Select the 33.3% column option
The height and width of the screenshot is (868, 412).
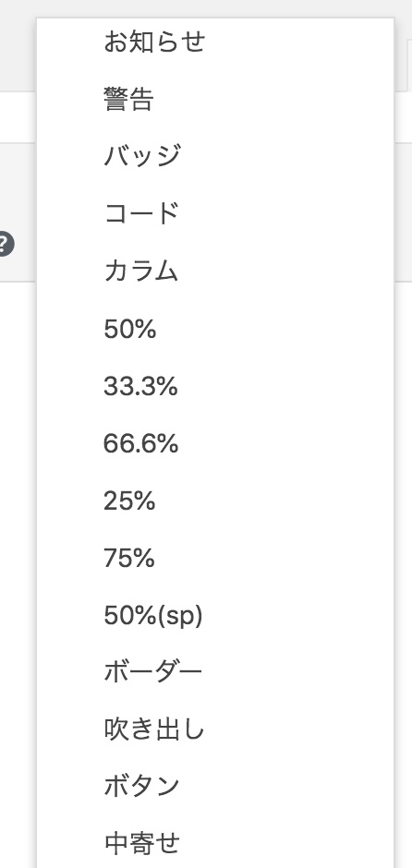coord(215,386)
